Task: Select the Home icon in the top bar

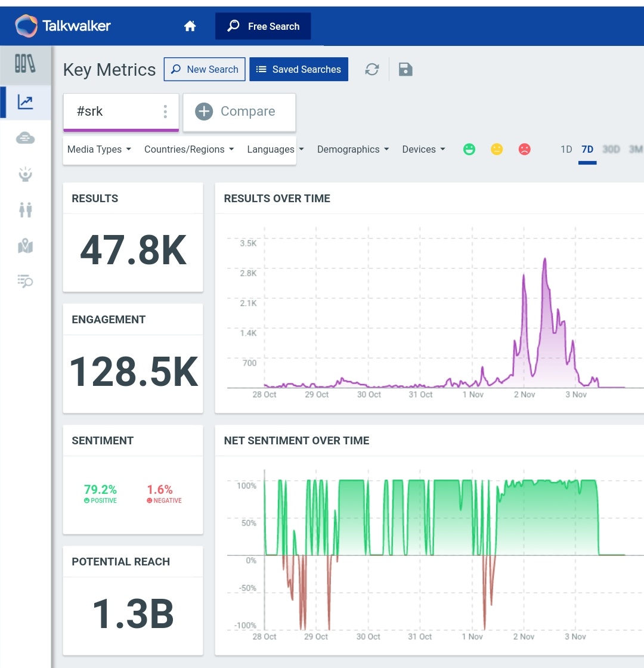Action: click(190, 26)
